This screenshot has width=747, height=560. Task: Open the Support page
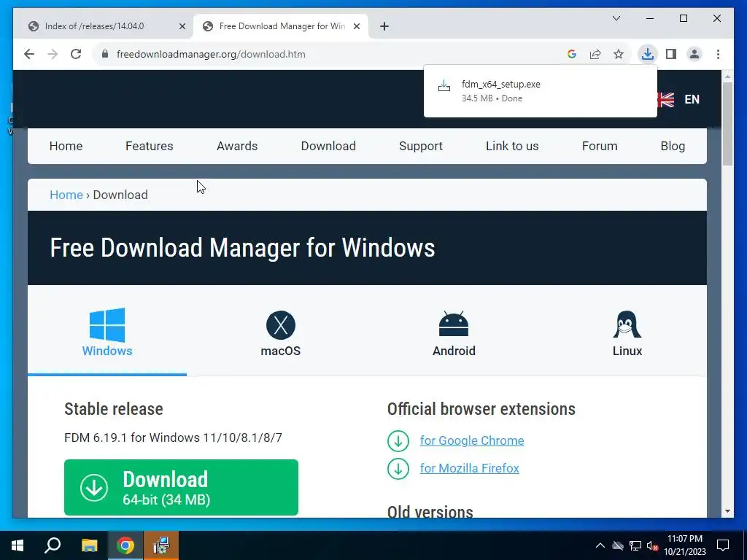(421, 146)
